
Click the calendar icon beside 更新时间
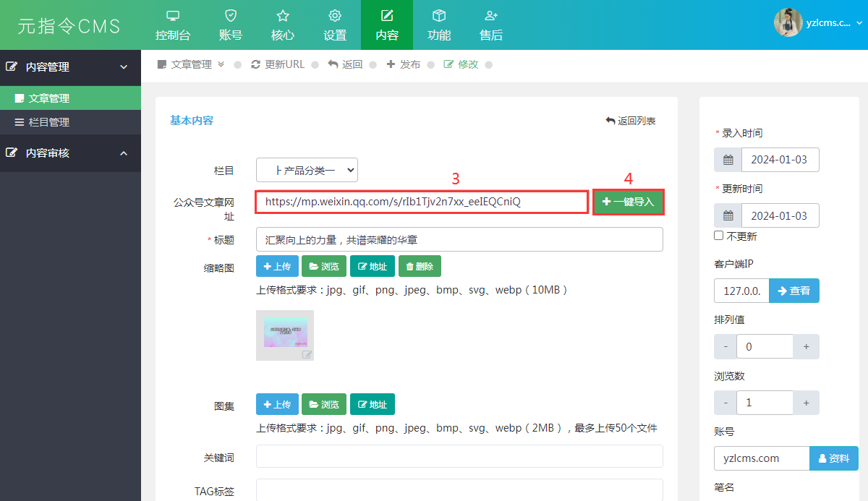(x=728, y=215)
